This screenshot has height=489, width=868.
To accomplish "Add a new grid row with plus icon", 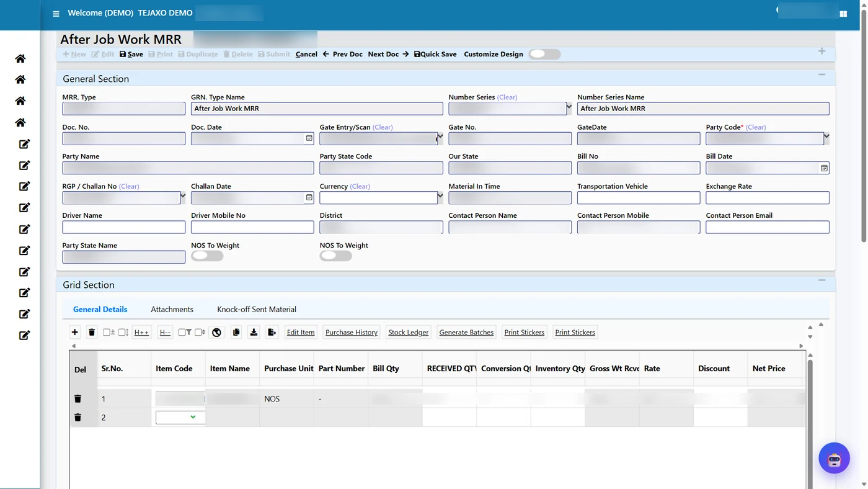I will pos(75,332).
